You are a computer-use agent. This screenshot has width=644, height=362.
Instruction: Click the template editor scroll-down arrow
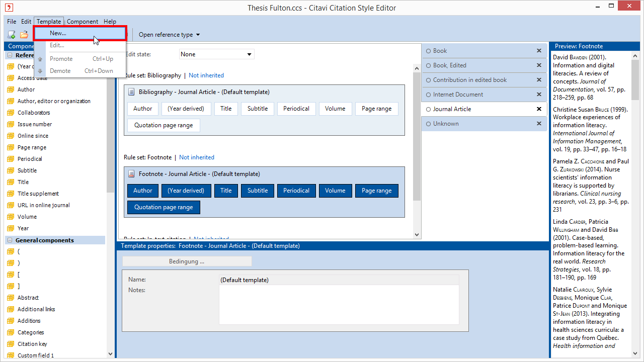416,234
